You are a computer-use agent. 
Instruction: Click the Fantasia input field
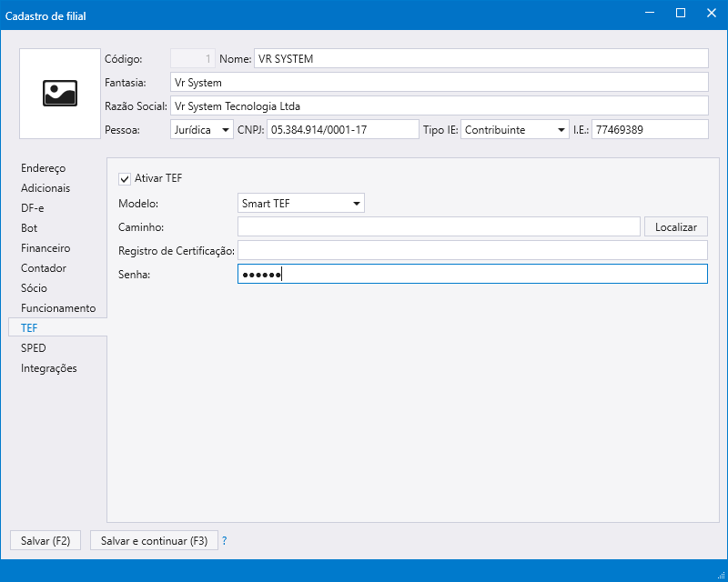(x=440, y=82)
